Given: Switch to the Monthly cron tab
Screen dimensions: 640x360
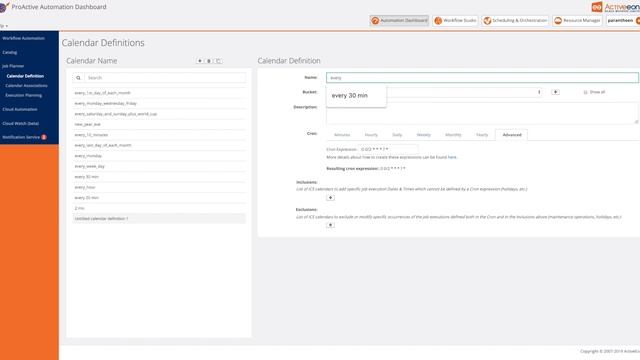Looking at the screenshot, I should click(453, 135).
